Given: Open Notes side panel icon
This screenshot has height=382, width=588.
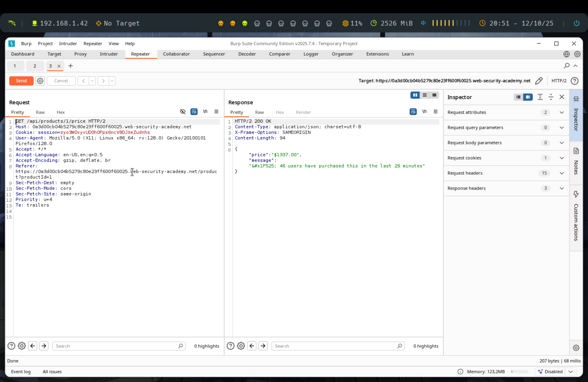Looking at the screenshot, I should [576, 151].
